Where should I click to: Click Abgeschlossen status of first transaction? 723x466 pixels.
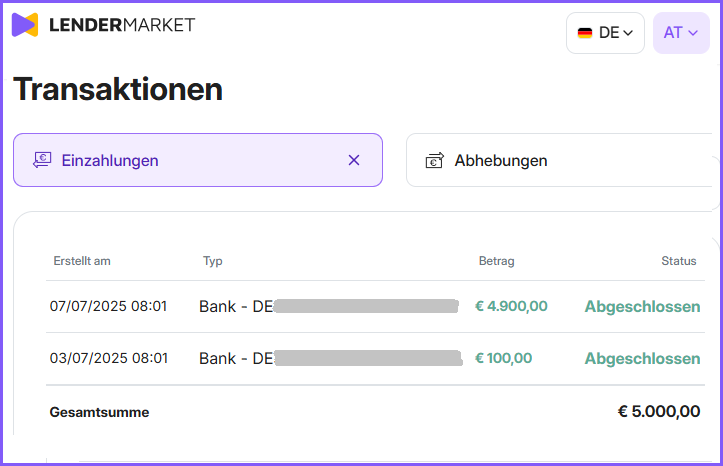point(642,307)
